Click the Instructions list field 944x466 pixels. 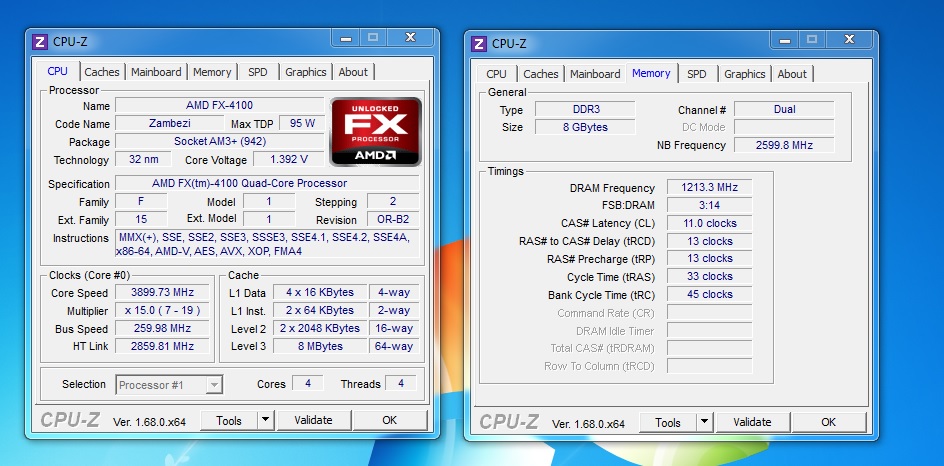267,244
